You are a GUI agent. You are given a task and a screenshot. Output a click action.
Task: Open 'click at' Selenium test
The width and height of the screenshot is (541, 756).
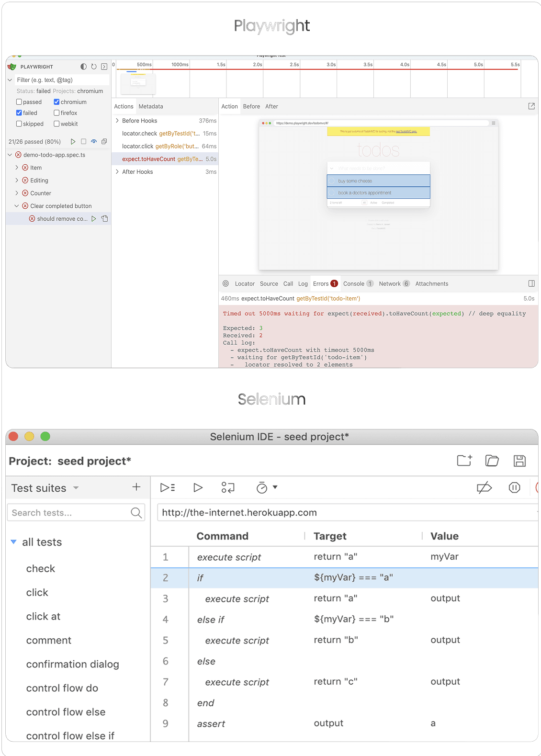[43, 616]
